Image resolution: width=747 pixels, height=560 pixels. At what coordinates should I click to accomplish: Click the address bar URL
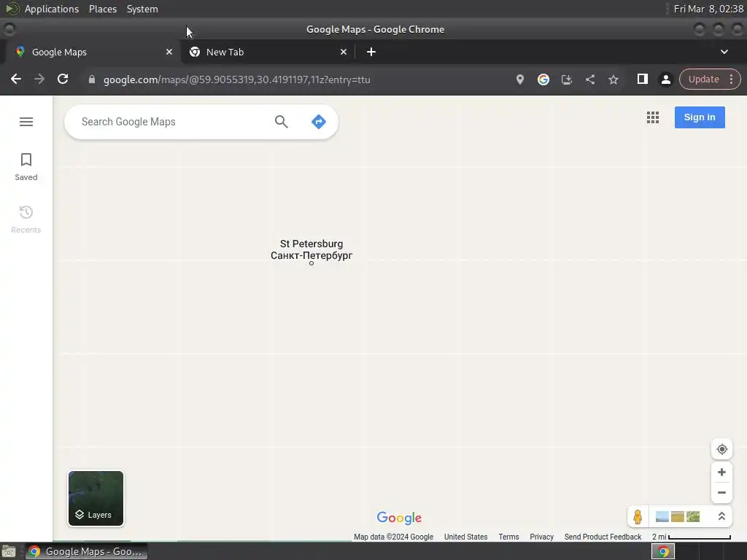coord(237,80)
